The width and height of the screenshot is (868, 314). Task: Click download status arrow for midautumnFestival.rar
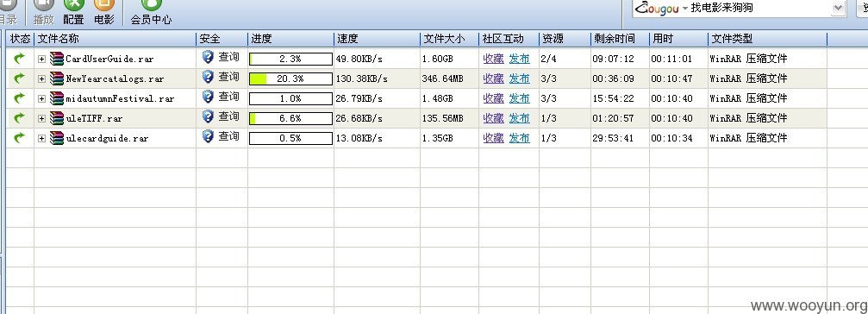tap(19, 98)
